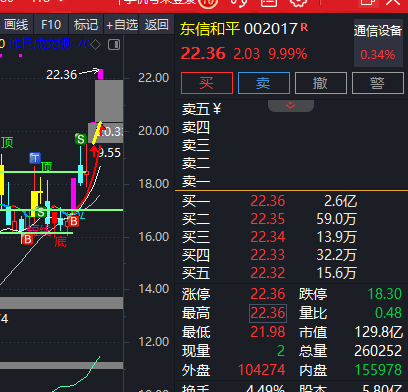Click the diamond icon beside 昨日成交额

[x=96, y=44]
